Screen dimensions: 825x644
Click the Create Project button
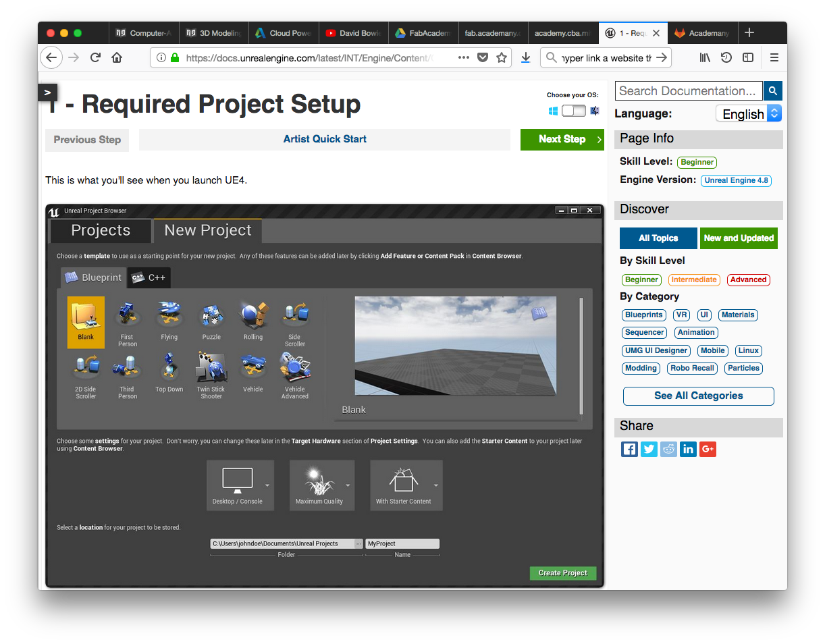coord(563,572)
